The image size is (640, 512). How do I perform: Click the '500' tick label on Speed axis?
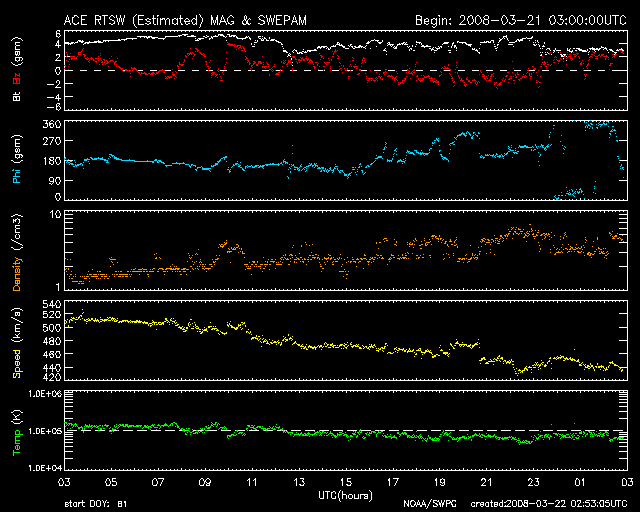point(52,327)
